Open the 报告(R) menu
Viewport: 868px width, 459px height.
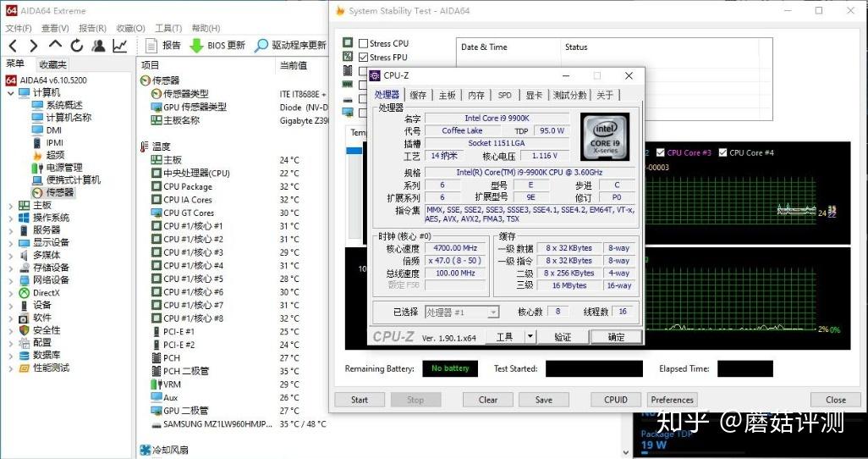(92, 28)
